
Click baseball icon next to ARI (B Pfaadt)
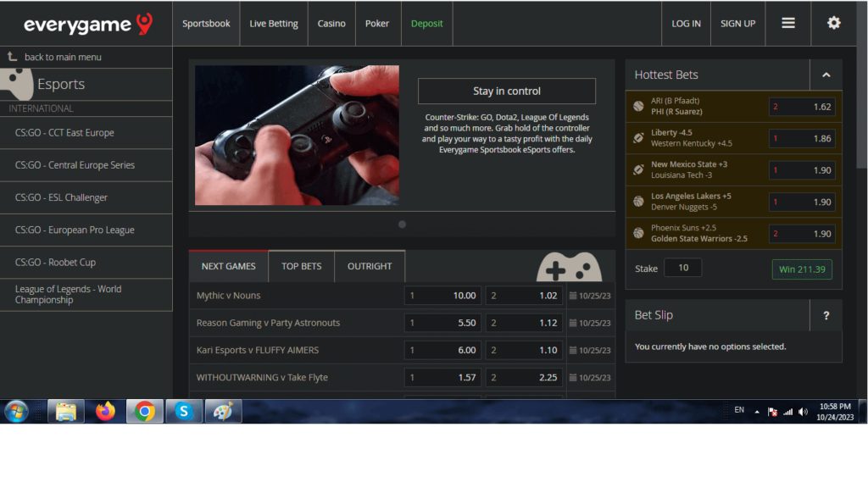(x=638, y=106)
